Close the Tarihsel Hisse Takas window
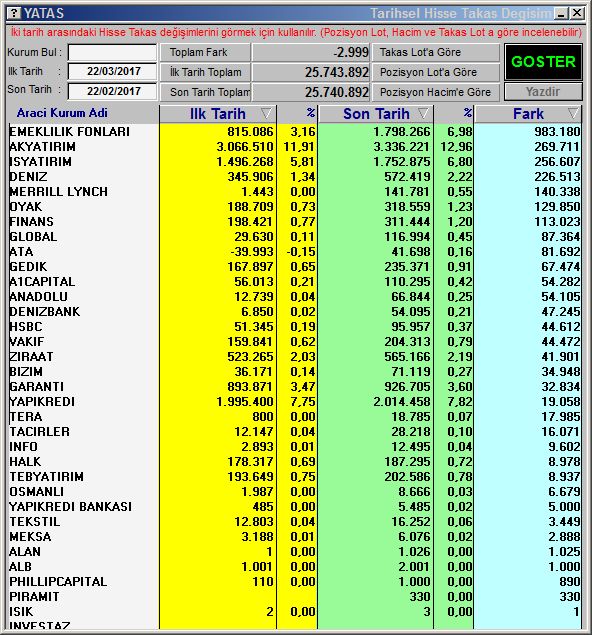This screenshot has width=592, height=635. pos(577,13)
